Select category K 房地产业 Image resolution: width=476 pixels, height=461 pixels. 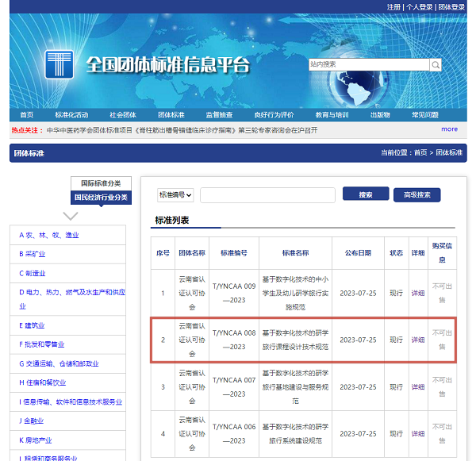click(36, 440)
